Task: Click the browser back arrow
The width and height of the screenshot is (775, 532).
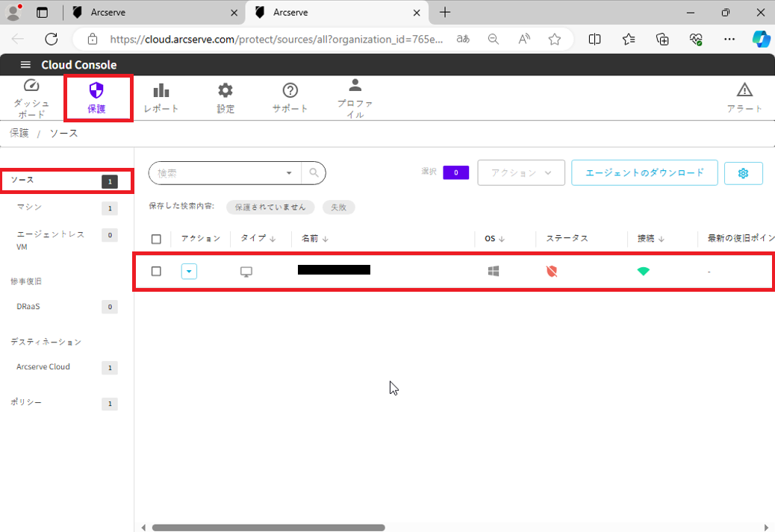Action: click(x=18, y=39)
